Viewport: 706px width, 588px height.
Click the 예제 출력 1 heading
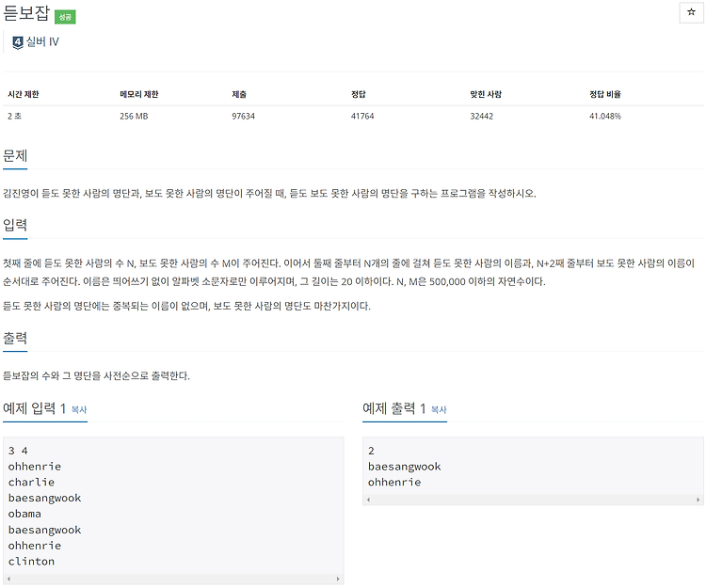394,408
